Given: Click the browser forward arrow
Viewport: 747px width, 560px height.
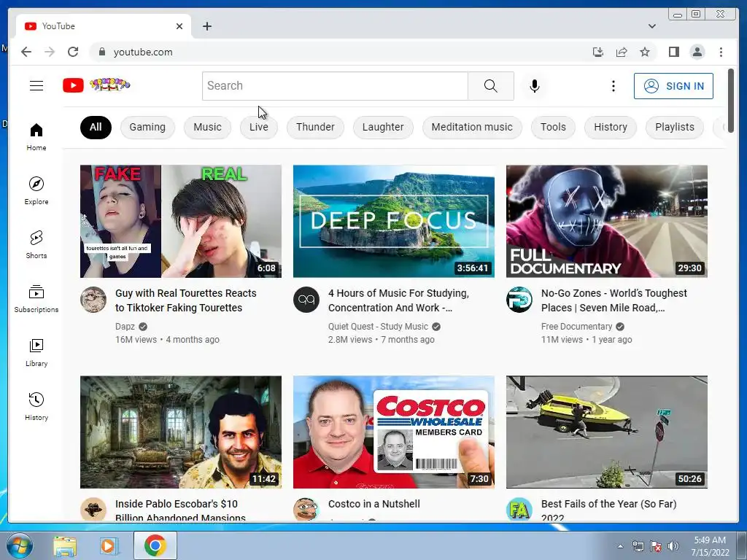Looking at the screenshot, I should point(50,52).
